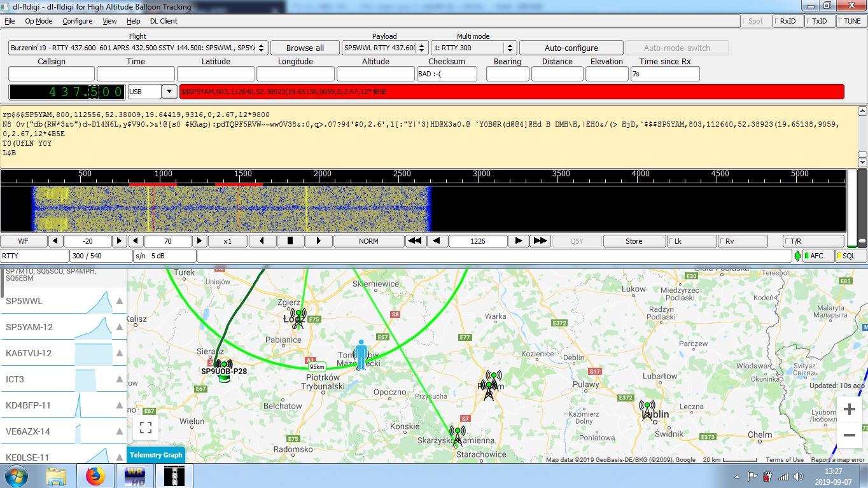Open the Telemetry Graph tab
Screen dimensions: 868x488
tap(156, 455)
